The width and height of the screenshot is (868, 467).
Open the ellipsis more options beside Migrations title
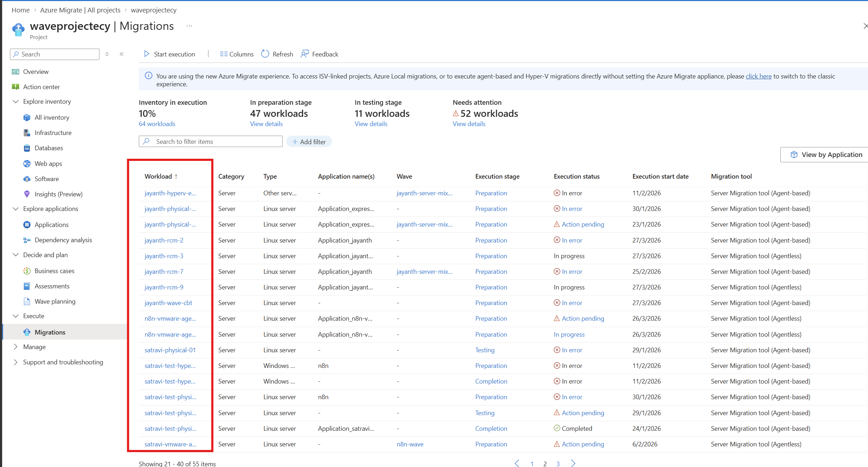click(x=189, y=26)
